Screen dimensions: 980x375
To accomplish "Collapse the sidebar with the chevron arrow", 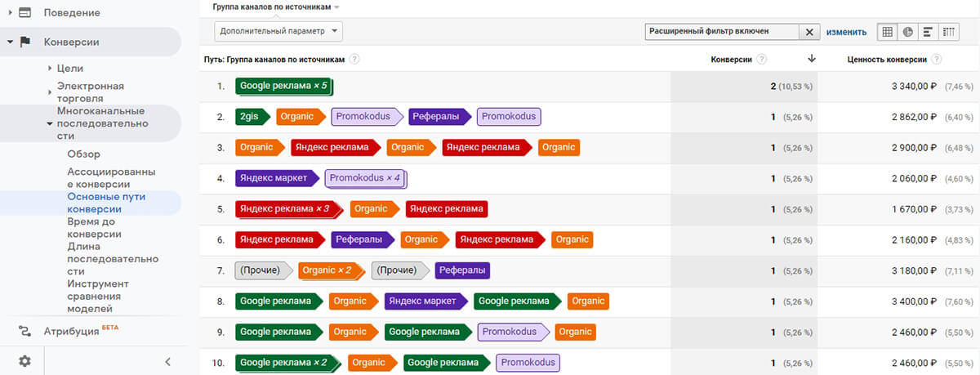I will pyautogui.click(x=167, y=361).
